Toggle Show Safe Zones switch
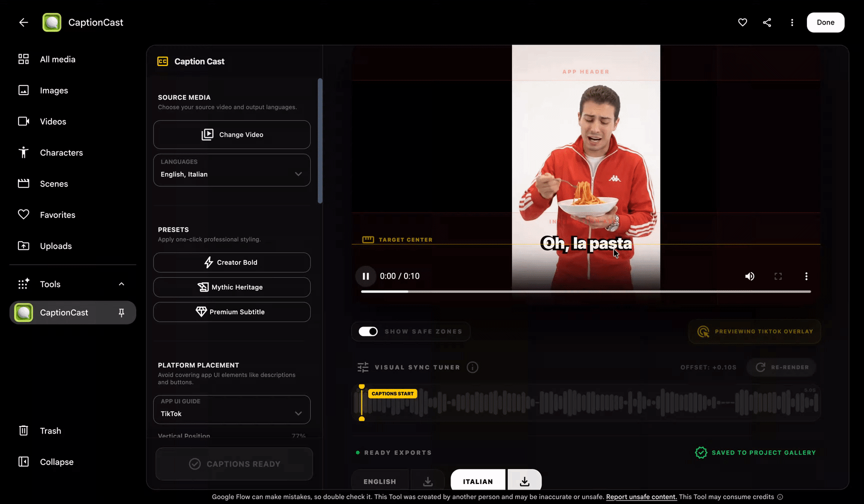Viewport: 864px width, 504px height. (x=368, y=331)
